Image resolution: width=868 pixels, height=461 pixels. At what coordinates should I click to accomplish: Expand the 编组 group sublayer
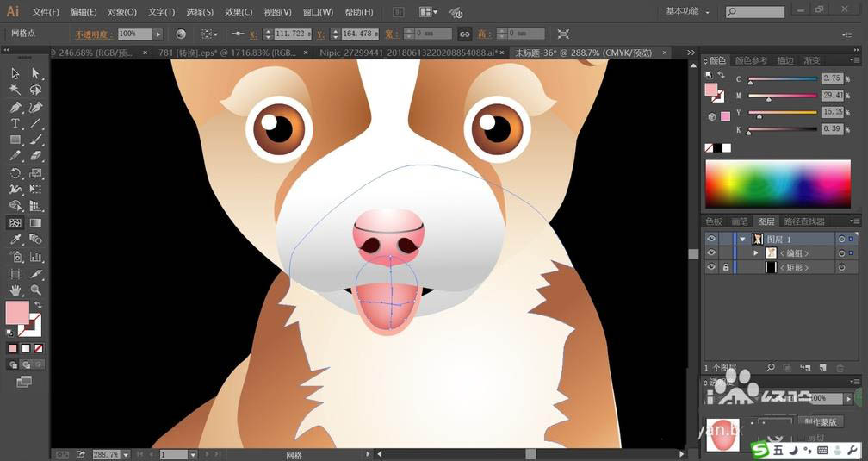point(756,253)
